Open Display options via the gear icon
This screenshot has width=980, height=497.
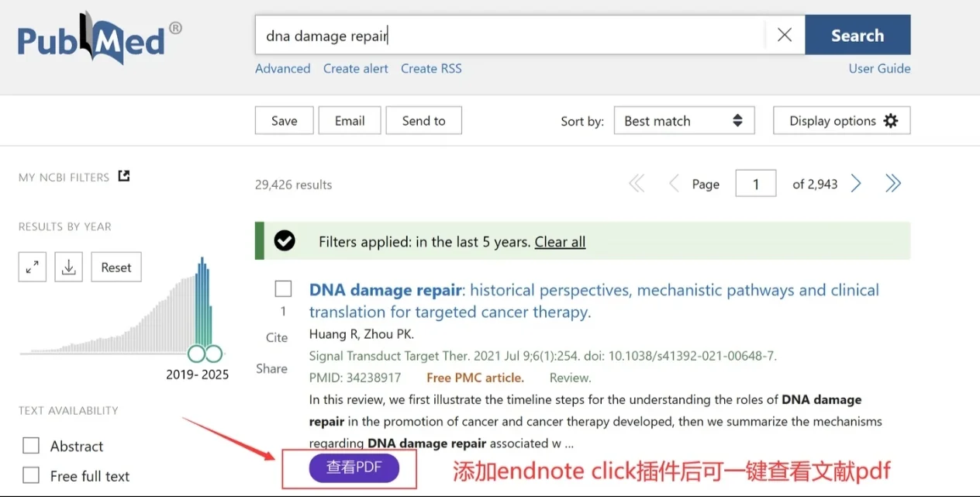point(890,120)
